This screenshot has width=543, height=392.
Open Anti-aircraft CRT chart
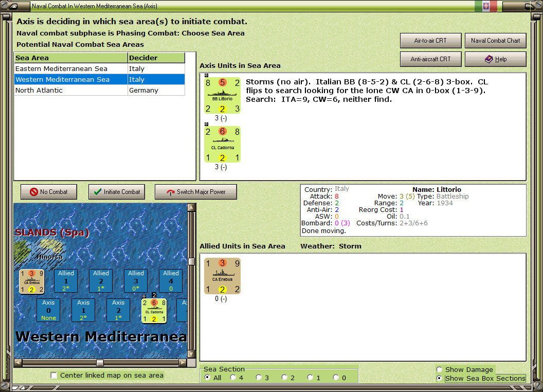430,59
